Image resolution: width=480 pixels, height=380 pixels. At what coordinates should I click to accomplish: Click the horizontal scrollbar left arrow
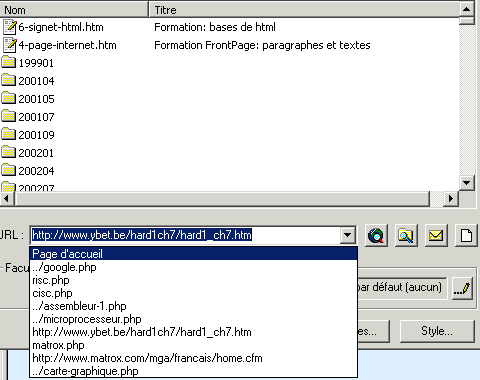(x=7, y=199)
